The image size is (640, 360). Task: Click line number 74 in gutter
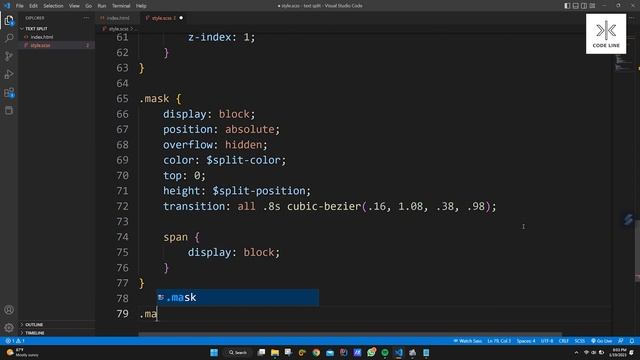122,237
